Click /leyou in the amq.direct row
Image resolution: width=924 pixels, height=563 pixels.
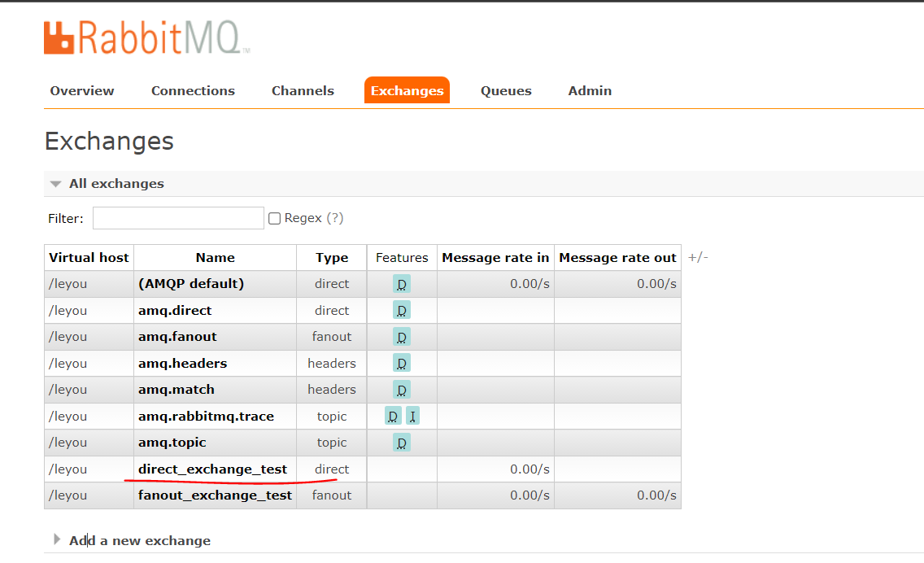pyautogui.click(x=68, y=311)
